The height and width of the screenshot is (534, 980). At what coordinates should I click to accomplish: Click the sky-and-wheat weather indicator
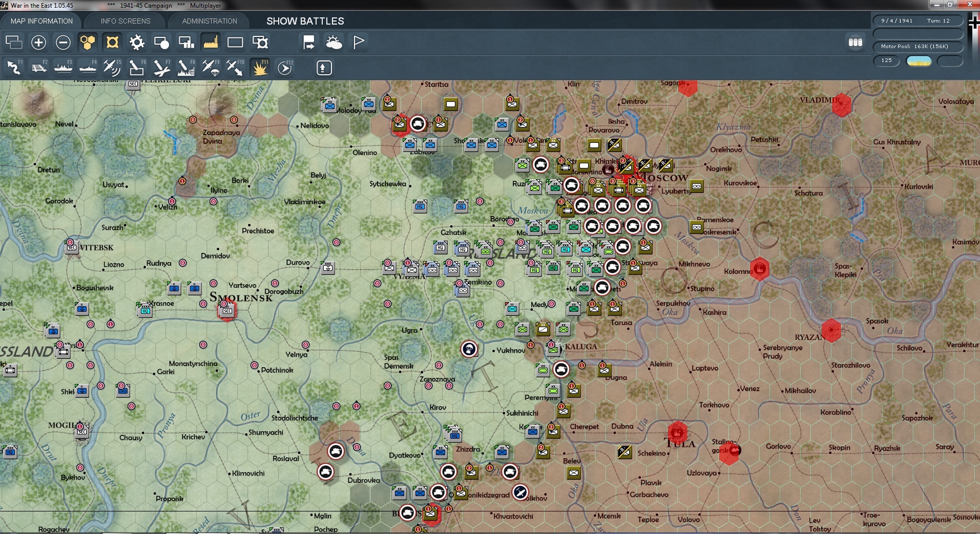(919, 61)
